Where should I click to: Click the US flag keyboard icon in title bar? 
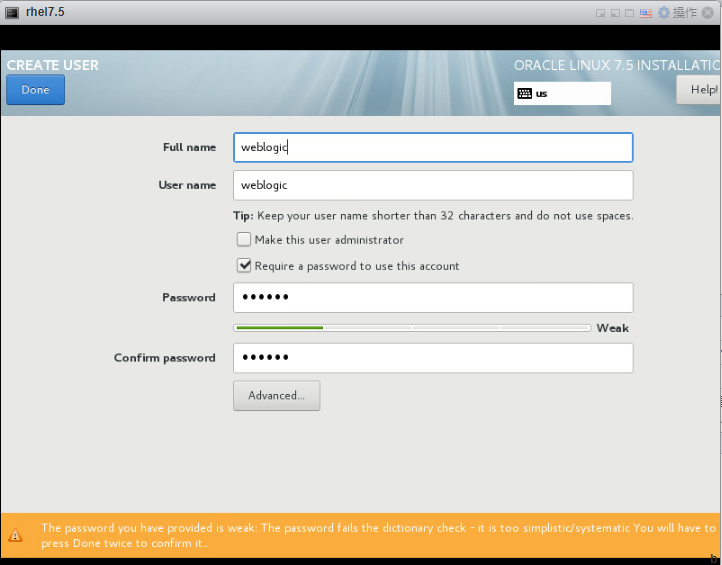point(646,13)
